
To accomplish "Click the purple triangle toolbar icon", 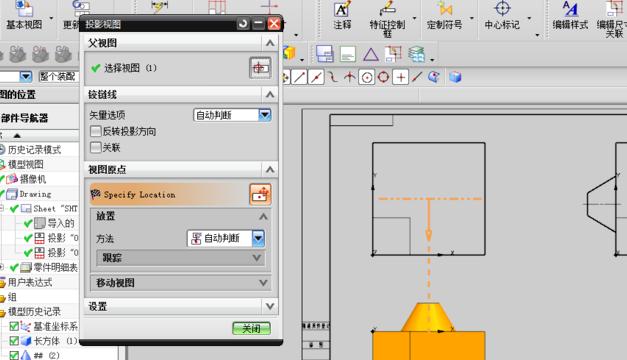I will click(371, 54).
